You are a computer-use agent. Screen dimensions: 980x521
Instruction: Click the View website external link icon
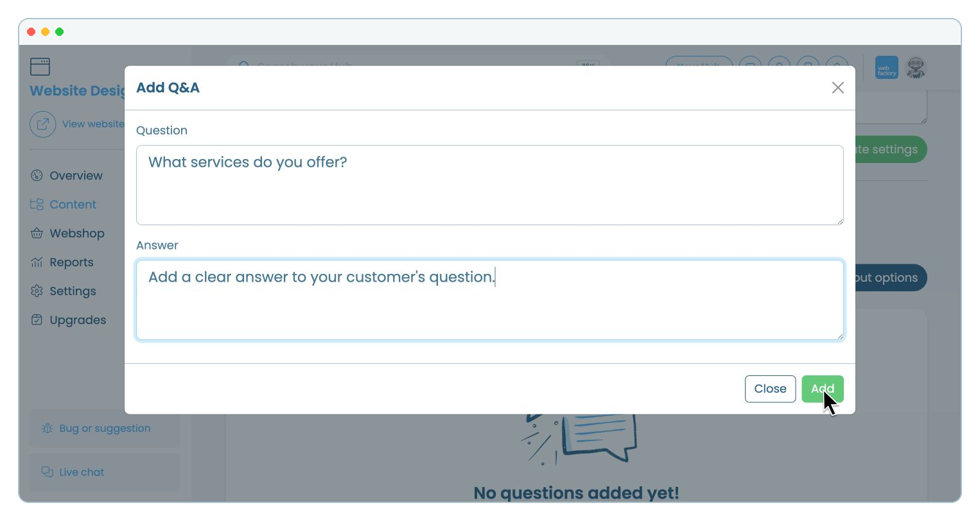pos(42,124)
